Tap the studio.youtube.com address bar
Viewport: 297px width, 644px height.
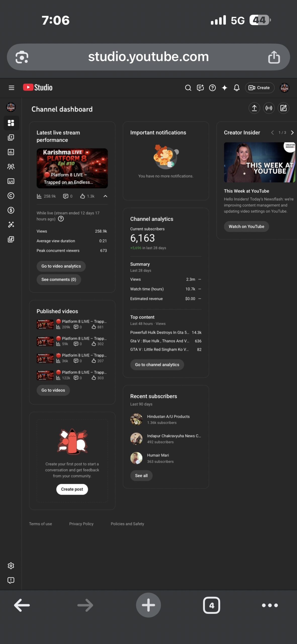point(148,57)
